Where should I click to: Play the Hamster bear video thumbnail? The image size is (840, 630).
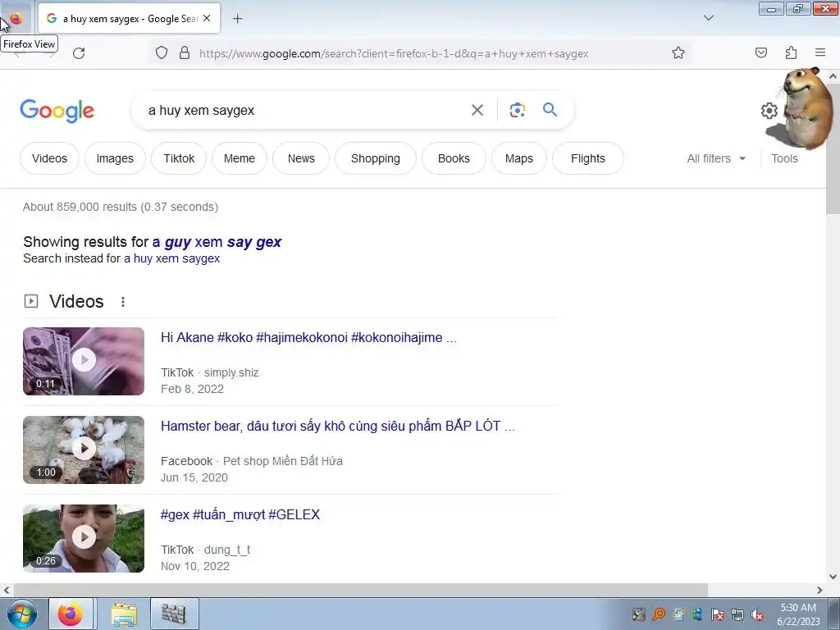coord(84,450)
